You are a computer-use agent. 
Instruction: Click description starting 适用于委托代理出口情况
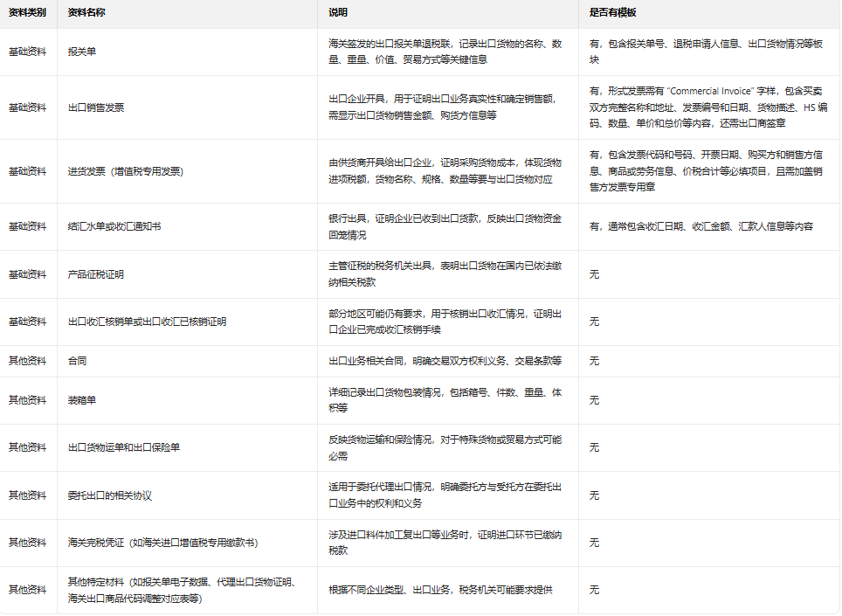pyautogui.click(x=445, y=495)
